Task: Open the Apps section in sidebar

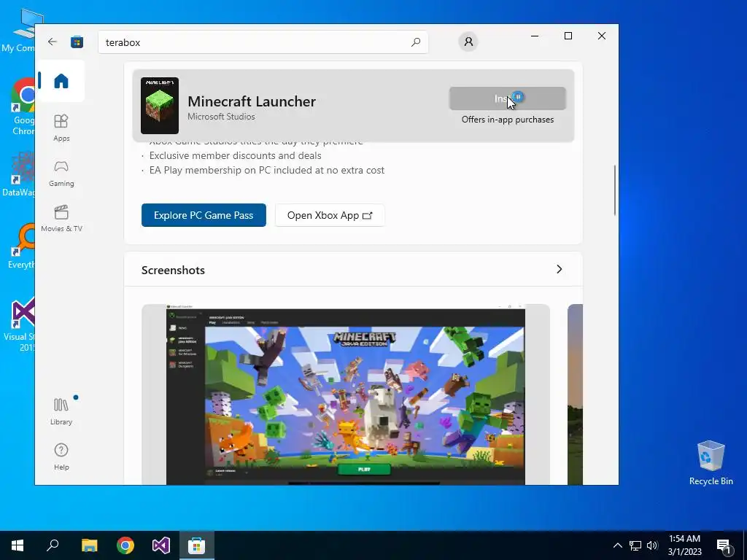Action: click(61, 128)
